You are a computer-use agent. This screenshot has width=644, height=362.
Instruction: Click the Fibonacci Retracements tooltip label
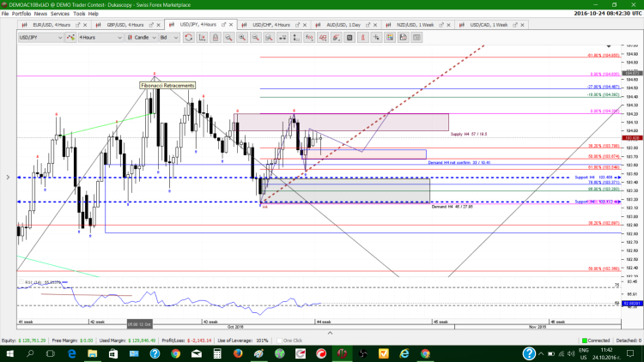(168, 85)
